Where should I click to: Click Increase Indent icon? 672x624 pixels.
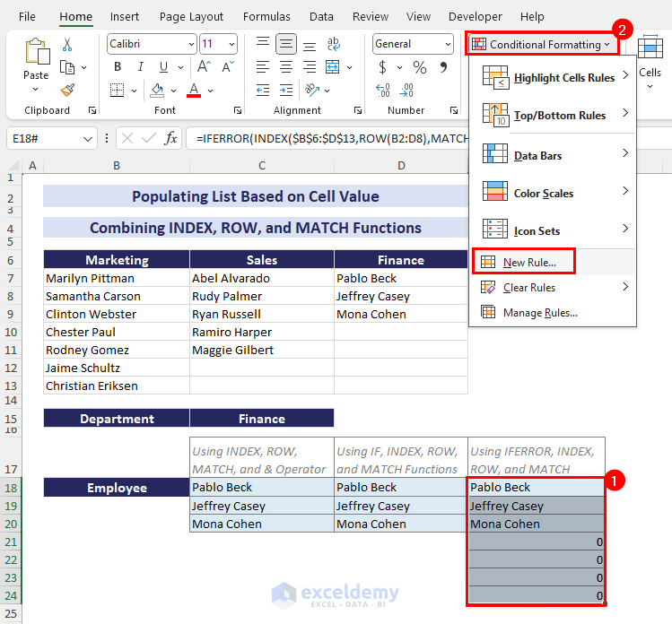(286, 90)
